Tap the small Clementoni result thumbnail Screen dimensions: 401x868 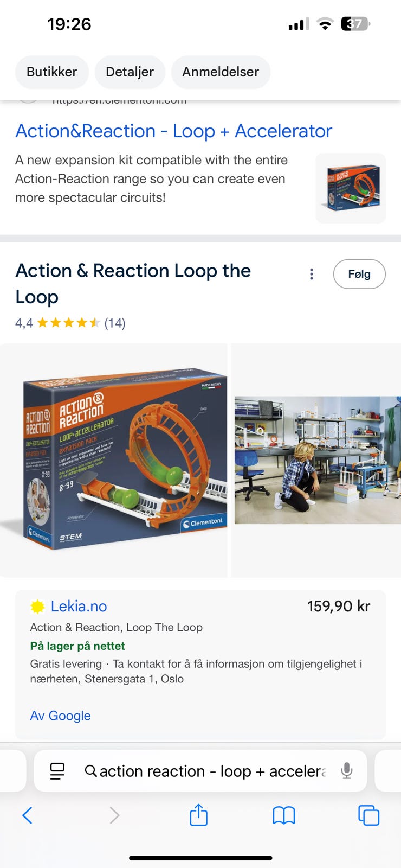coord(351,188)
